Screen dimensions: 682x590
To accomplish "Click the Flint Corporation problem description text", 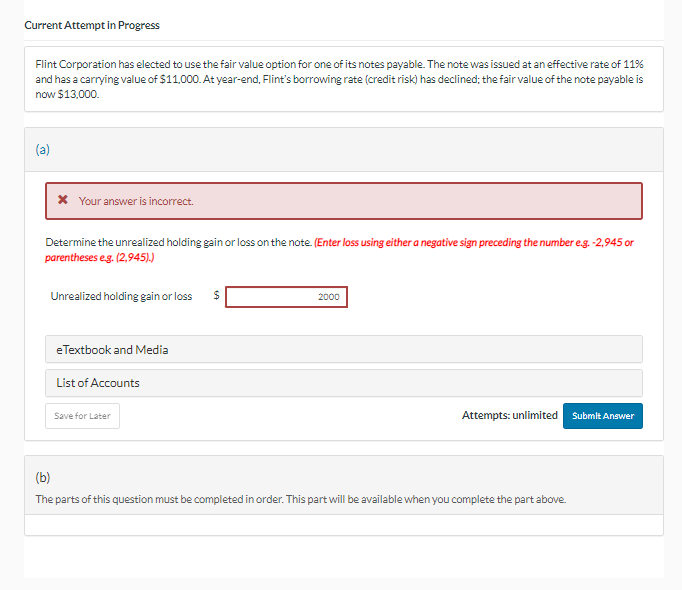I will (339, 79).
